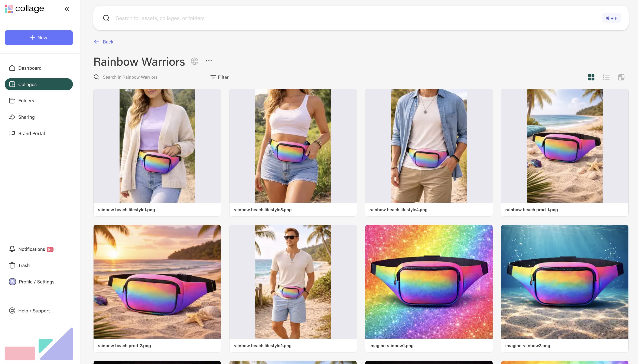The image size is (638, 364).
Task: Go to the Sharing section
Action: [x=39, y=117]
